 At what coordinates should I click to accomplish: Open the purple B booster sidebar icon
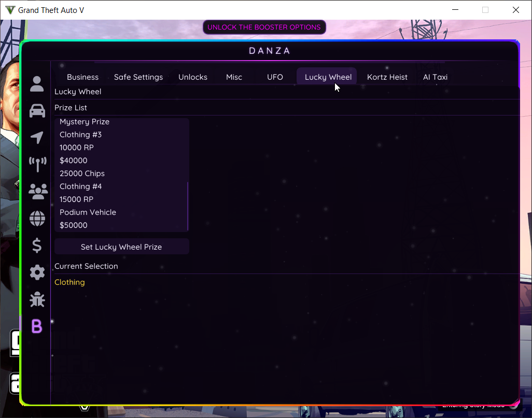(37, 326)
